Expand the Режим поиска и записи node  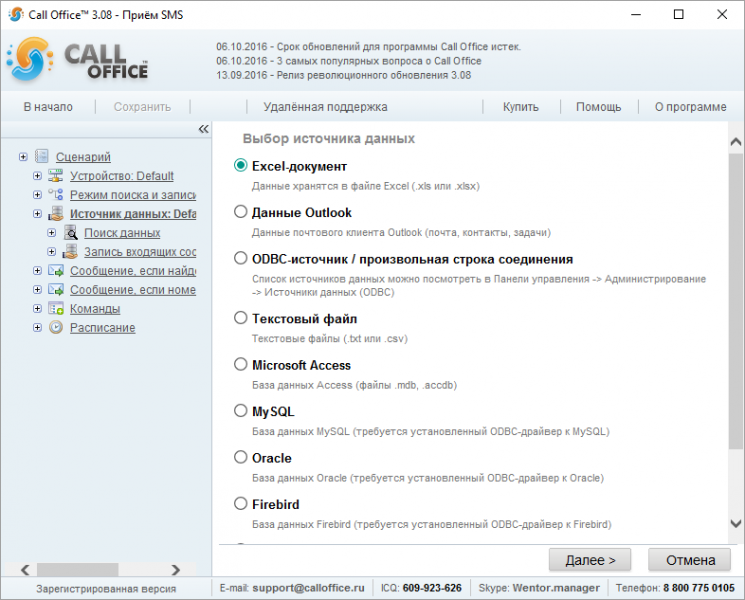[x=37, y=194]
